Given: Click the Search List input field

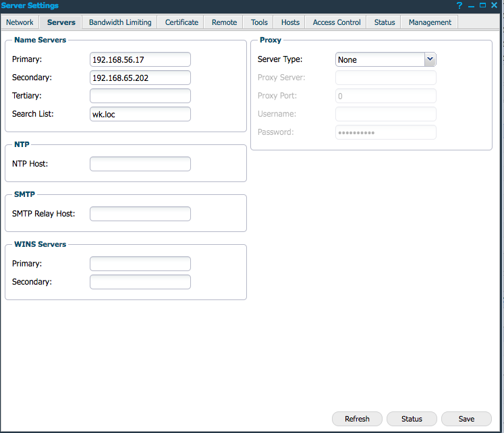Looking at the screenshot, I should (x=140, y=114).
